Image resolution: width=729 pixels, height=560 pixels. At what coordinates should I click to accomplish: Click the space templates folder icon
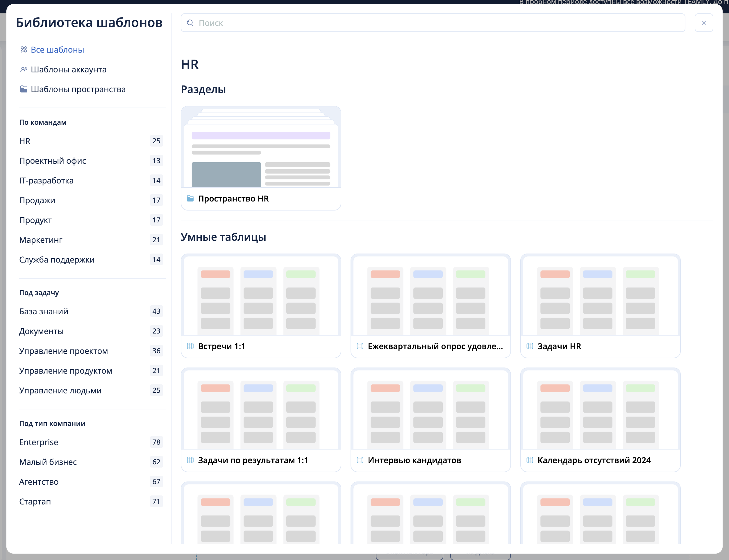coord(24,89)
